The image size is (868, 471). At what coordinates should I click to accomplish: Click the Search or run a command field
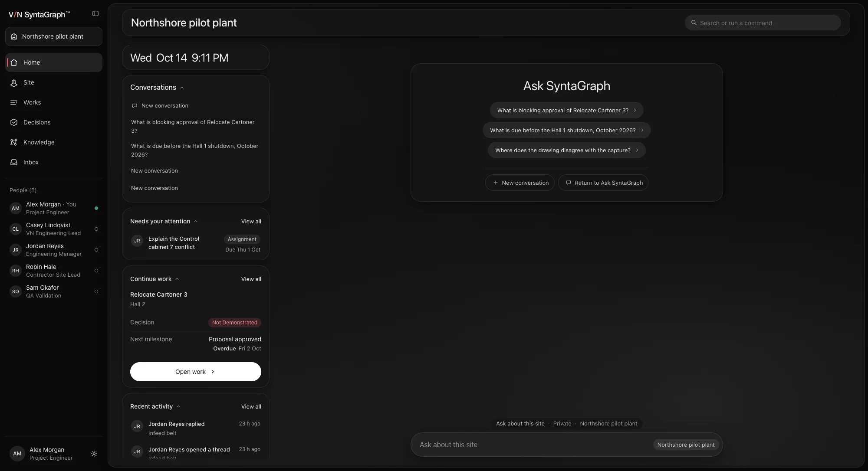point(763,23)
